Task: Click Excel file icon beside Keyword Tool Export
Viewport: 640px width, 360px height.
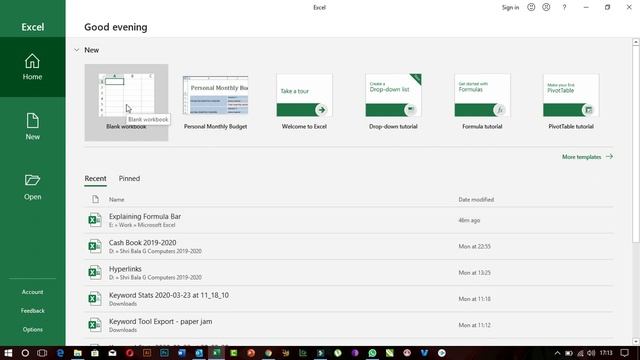Action: [95, 325]
